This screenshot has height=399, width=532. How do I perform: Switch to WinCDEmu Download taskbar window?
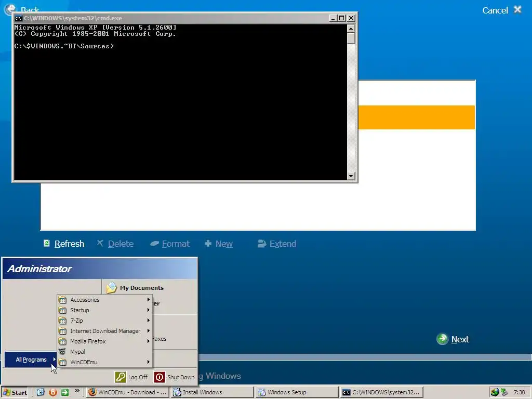tap(127, 392)
